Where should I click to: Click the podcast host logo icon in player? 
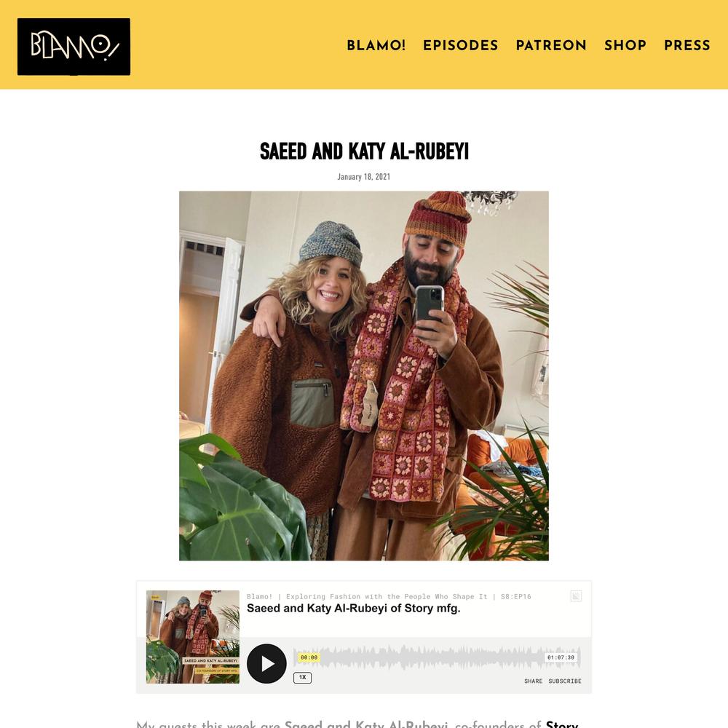[x=576, y=596]
